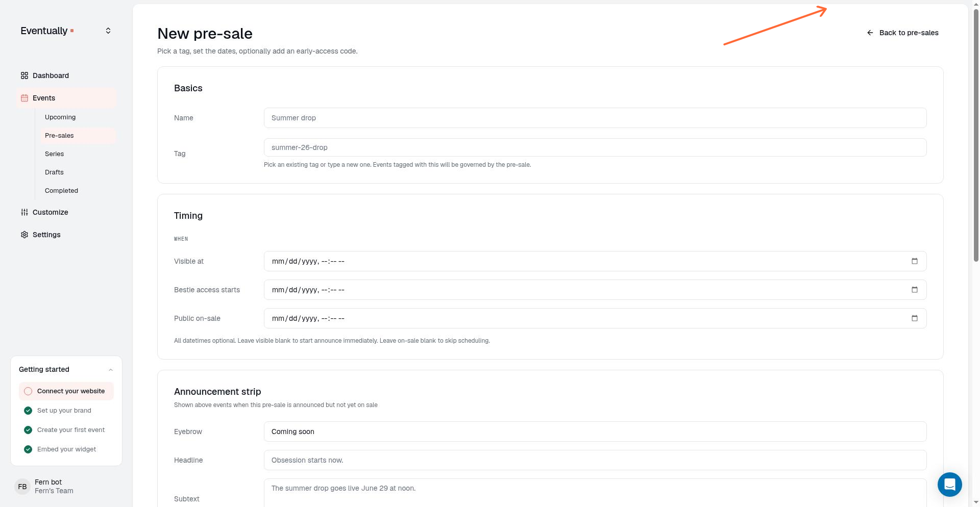
Task: Collapse the Getting started panel
Action: click(111, 370)
